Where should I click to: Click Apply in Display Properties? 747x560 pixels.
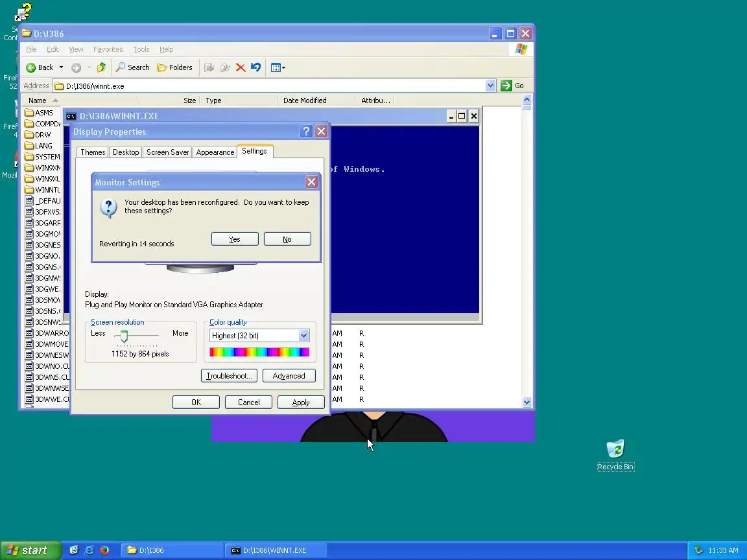pos(301,402)
